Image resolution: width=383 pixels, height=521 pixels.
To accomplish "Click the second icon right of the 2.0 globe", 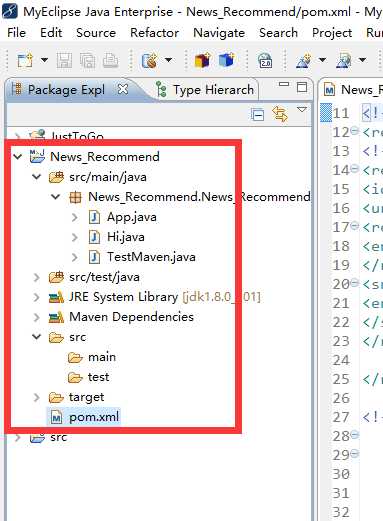I will click(x=344, y=61).
